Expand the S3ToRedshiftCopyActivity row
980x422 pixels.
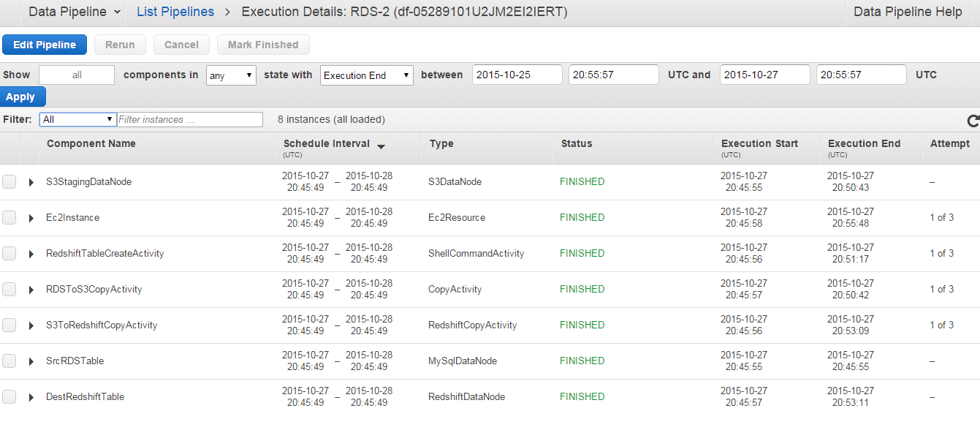[31, 325]
